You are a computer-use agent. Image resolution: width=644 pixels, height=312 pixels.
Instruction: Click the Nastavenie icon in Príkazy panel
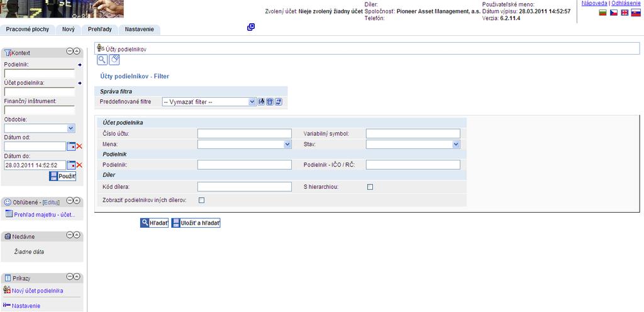6,305
